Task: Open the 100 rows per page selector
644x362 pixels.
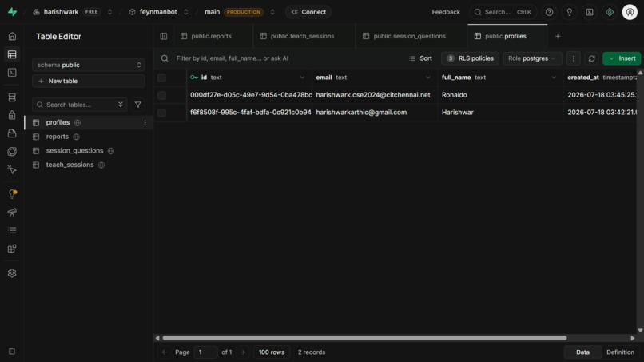Action: coord(272,352)
